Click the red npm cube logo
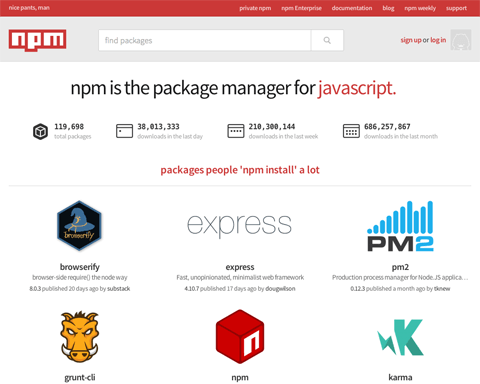480x384 pixels. point(240,336)
